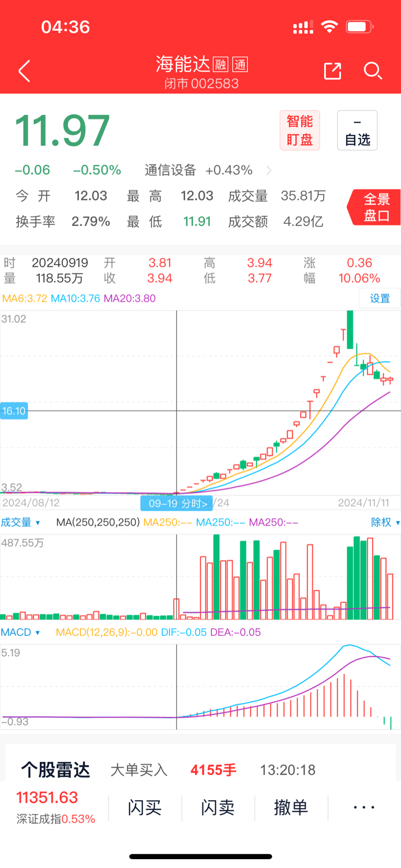Screen dimensions: 401x868
Task: Tap the 涨幅 10.06% value
Action: click(x=359, y=278)
